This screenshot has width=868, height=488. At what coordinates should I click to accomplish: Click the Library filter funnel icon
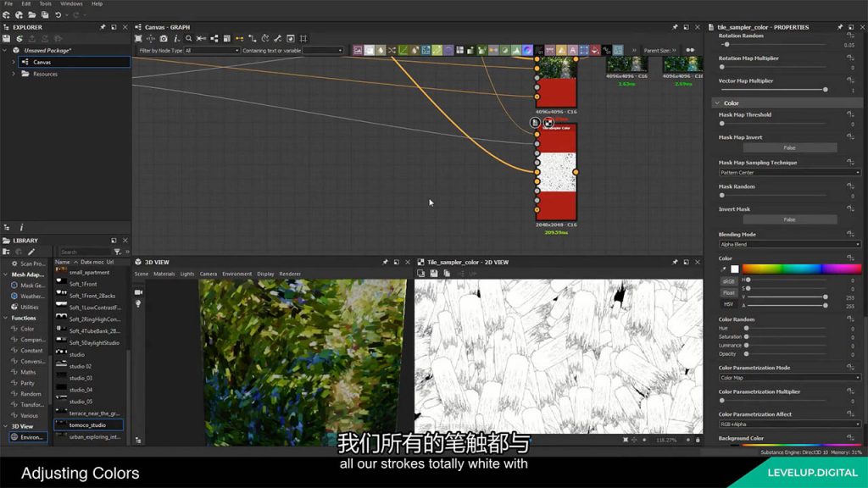pos(117,252)
